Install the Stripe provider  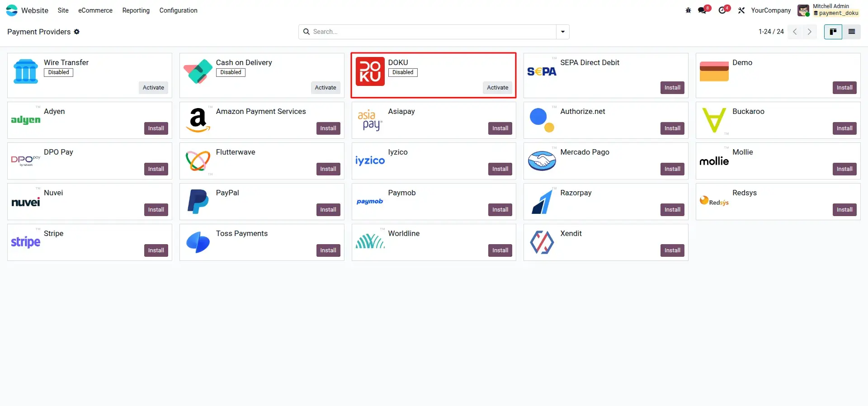156,250
